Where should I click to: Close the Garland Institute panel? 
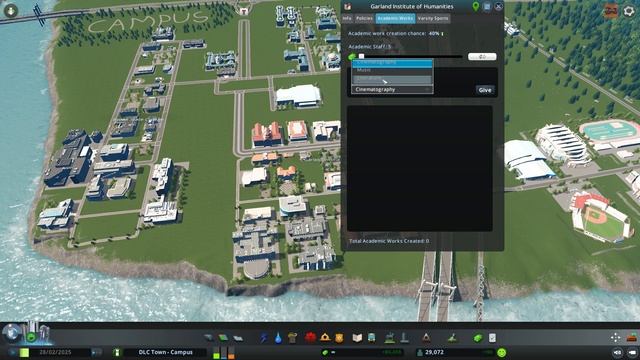[498, 7]
